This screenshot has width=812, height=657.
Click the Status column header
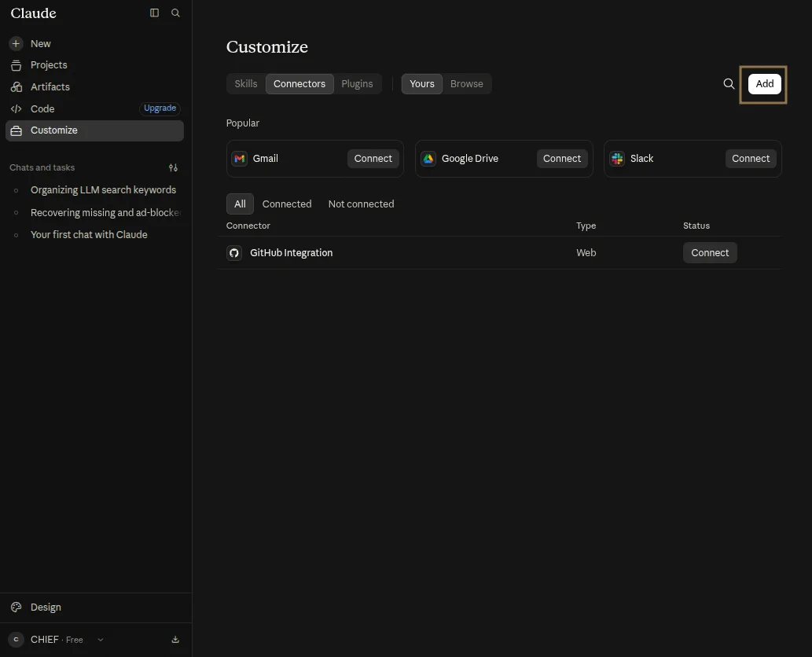tap(696, 226)
